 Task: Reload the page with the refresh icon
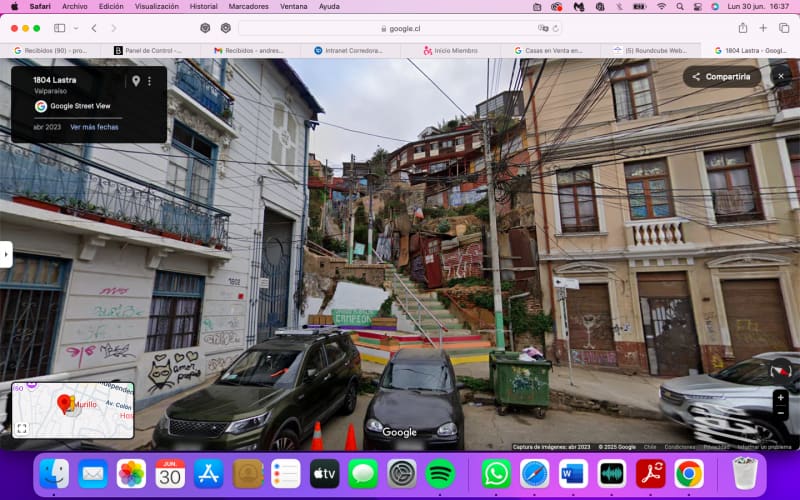(555, 28)
